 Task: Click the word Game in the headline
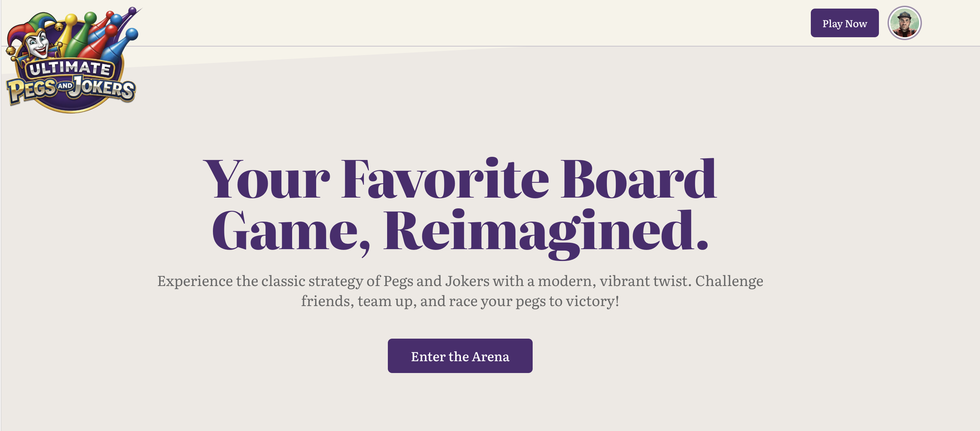pyautogui.click(x=286, y=232)
